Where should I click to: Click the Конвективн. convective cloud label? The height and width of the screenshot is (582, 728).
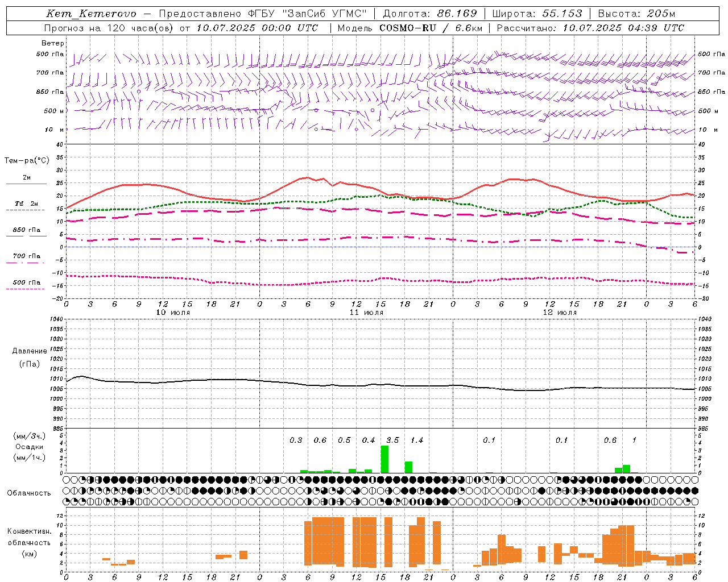(29, 531)
